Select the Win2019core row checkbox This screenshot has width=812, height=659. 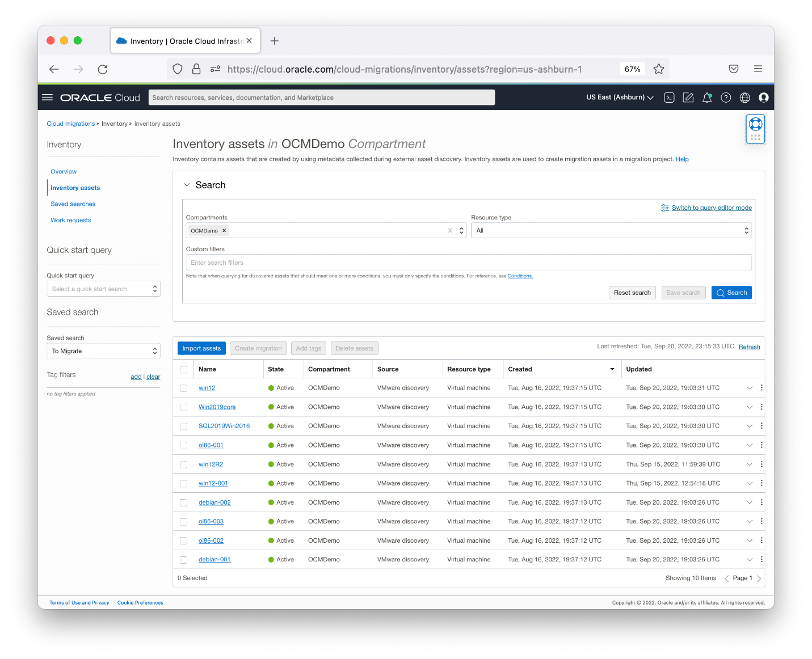pyautogui.click(x=183, y=407)
